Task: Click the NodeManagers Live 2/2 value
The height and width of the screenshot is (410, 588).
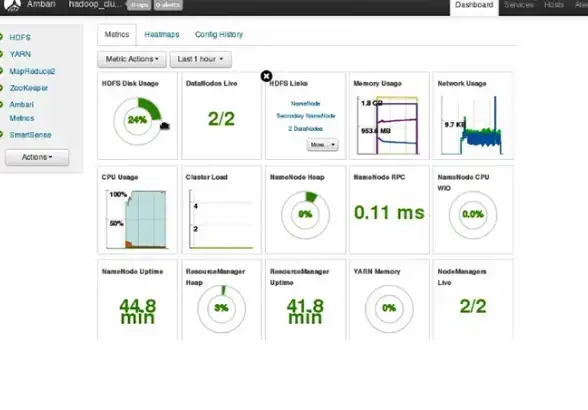Action: click(473, 306)
